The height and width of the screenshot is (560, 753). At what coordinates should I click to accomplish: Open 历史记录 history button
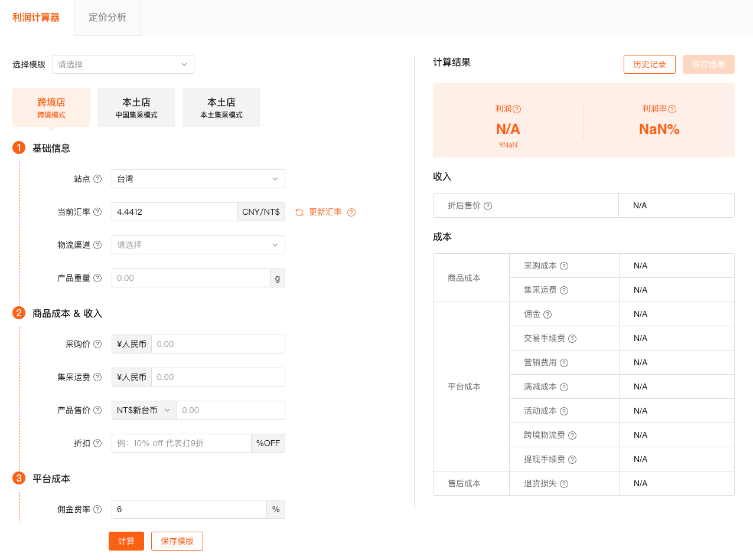click(x=649, y=64)
